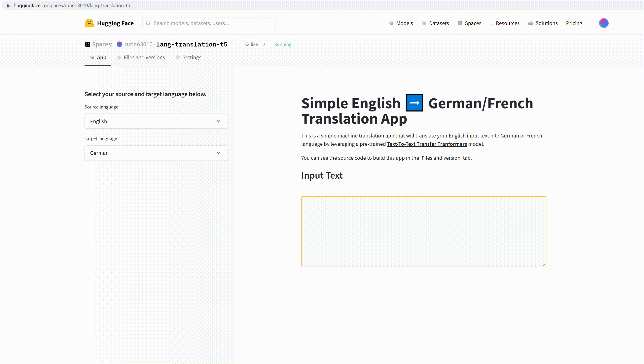This screenshot has width=644, height=364.
Task: Click the Datasets icon in the navigation
Action: click(x=424, y=23)
